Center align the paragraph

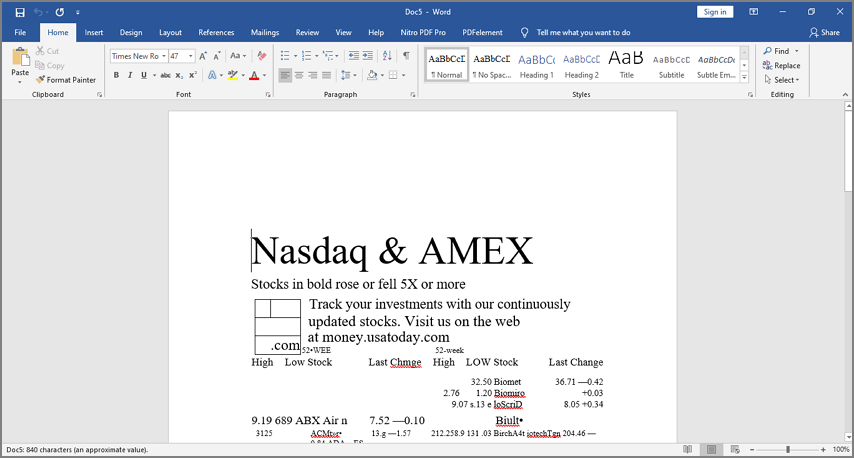pos(299,75)
